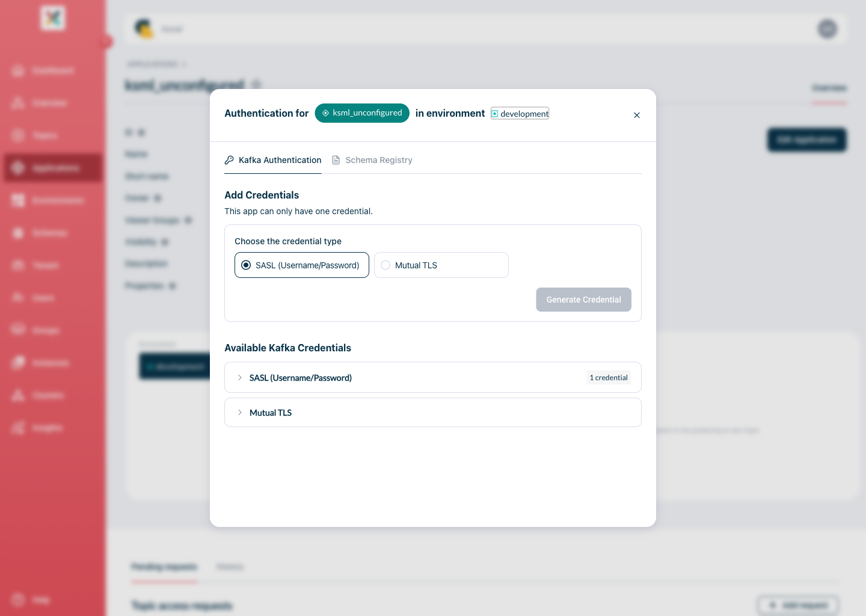Click the development environment tag

520,114
